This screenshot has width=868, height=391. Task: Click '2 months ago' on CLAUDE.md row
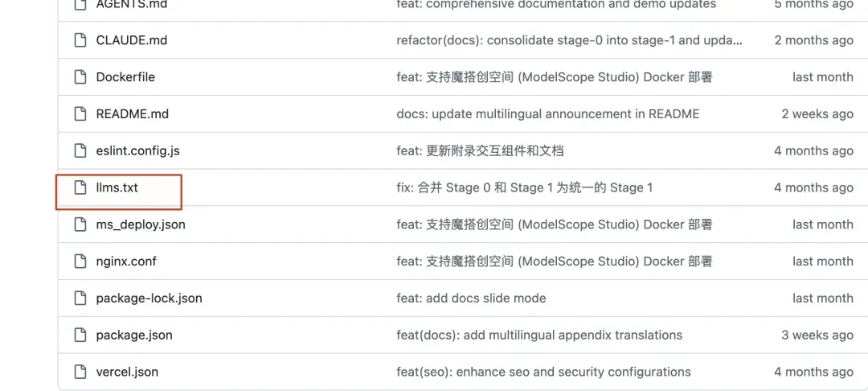click(x=813, y=40)
